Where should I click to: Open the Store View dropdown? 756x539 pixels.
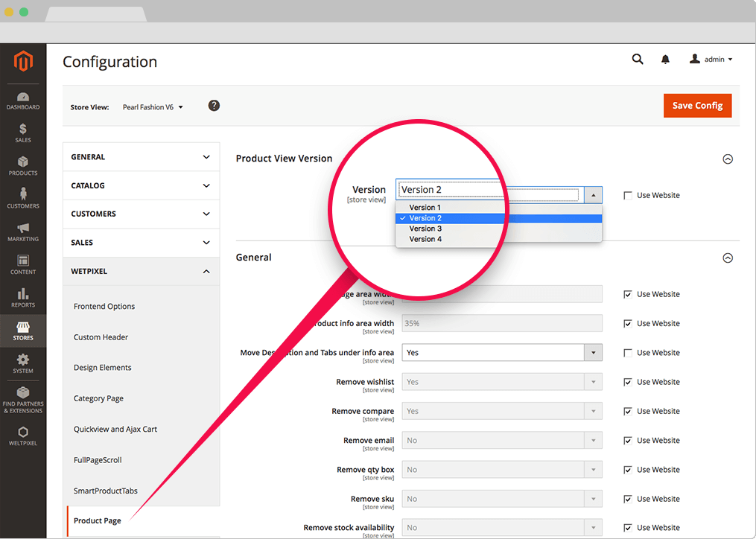coord(153,107)
